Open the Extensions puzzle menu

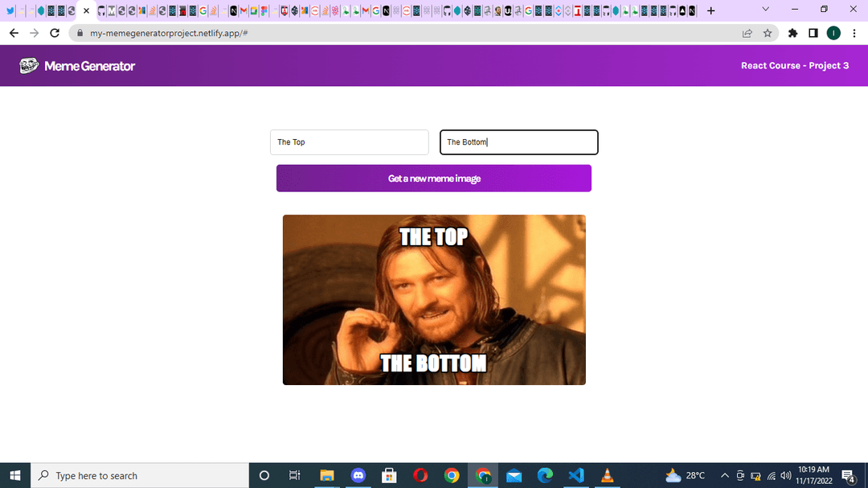[x=792, y=33]
